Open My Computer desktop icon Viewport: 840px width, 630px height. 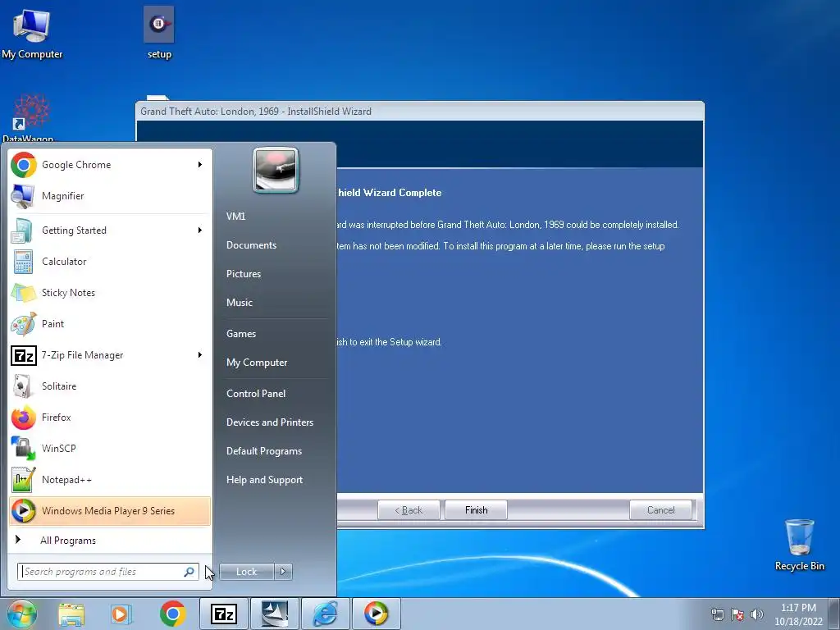pos(32,33)
